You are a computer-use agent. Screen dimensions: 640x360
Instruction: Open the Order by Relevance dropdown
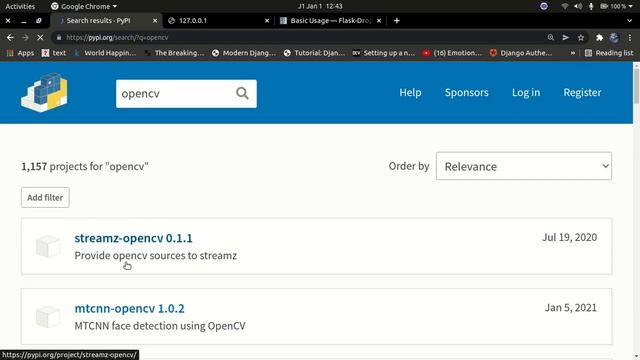[x=524, y=166]
